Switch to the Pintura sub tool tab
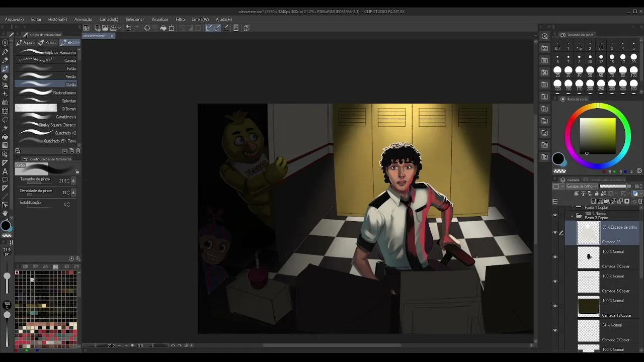 (48, 43)
